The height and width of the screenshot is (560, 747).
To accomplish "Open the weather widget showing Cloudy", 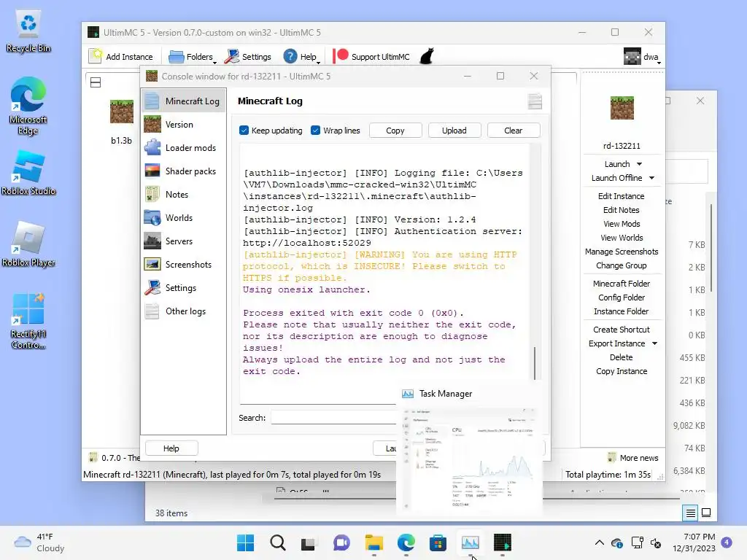I will (x=39, y=542).
